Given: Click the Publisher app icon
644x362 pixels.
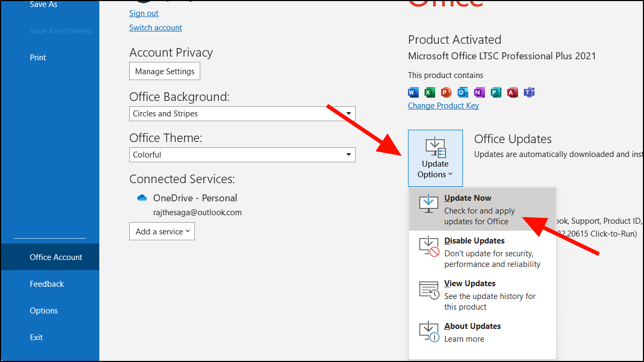Looking at the screenshot, I should tap(496, 92).
